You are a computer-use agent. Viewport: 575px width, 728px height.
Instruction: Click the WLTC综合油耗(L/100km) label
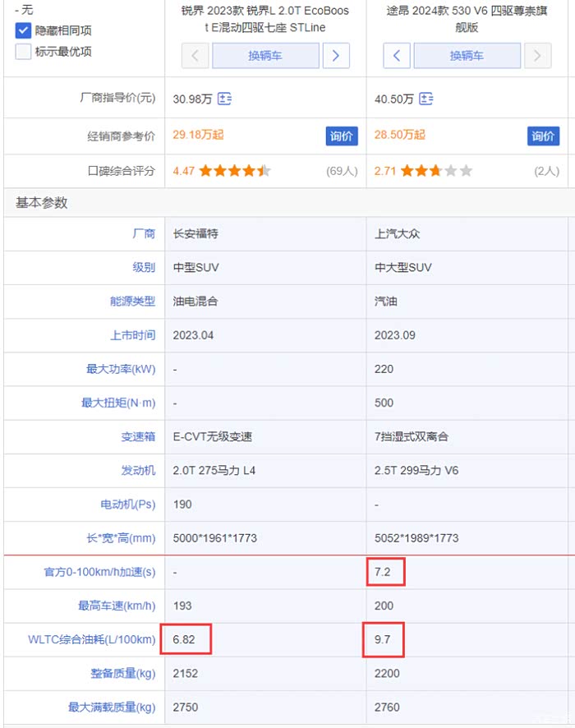coord(92,639)
